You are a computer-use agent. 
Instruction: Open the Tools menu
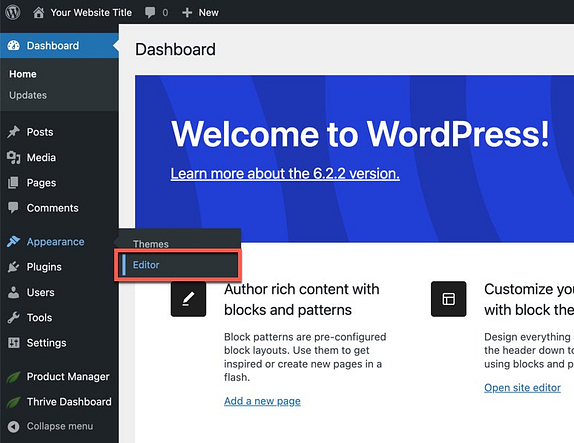pos(40,318)
